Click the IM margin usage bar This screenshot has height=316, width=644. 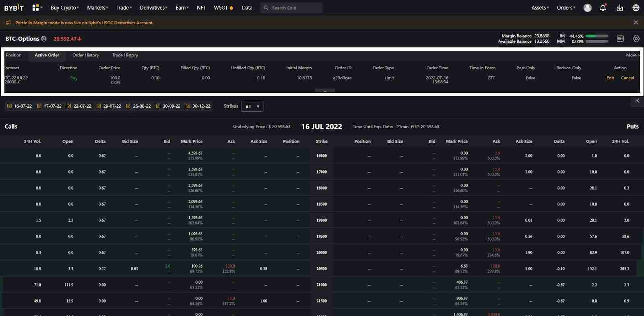point(597,36)
